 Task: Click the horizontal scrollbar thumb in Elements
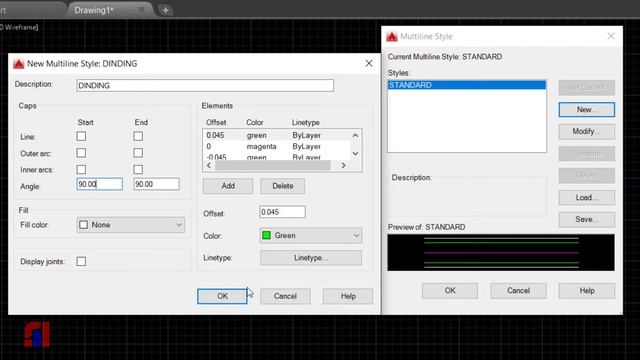[273, 165]
